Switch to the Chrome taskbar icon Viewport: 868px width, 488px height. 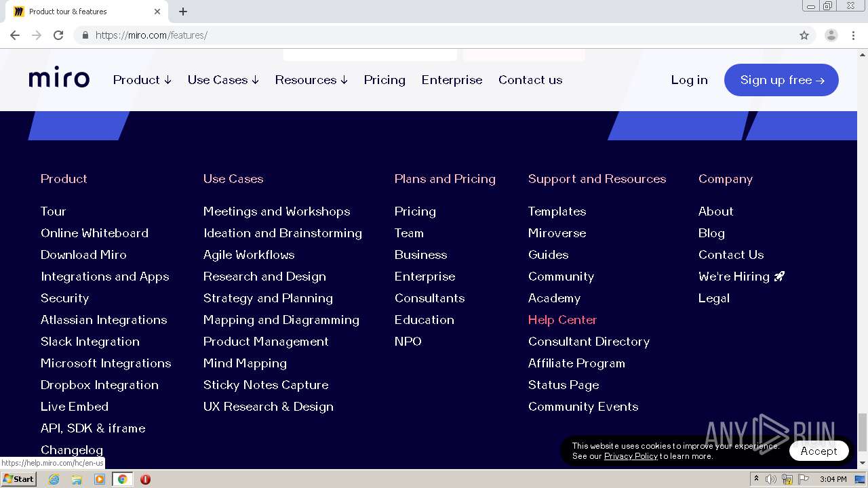point(122,479)
